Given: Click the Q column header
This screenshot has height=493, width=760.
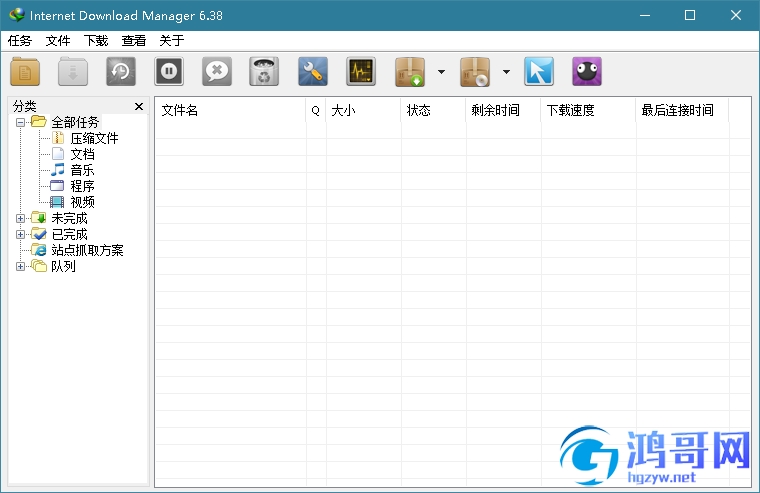Looking at the screenshot, I should [316, 111].
